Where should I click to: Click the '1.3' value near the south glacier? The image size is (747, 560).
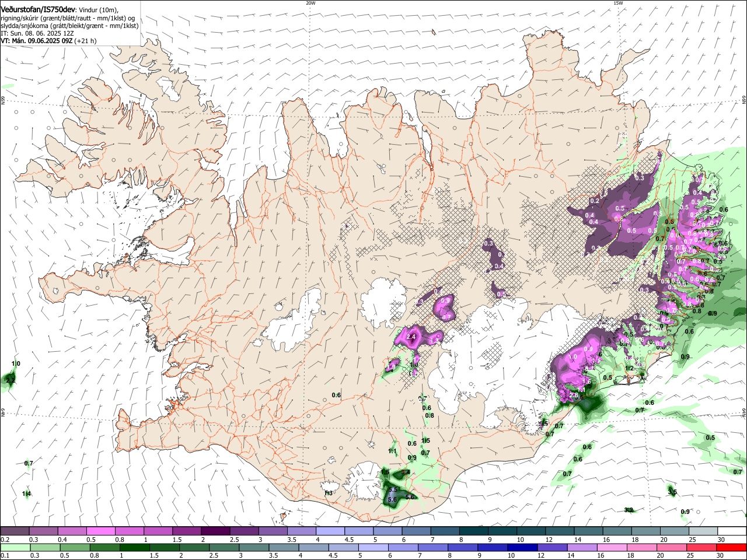(329, 493)
